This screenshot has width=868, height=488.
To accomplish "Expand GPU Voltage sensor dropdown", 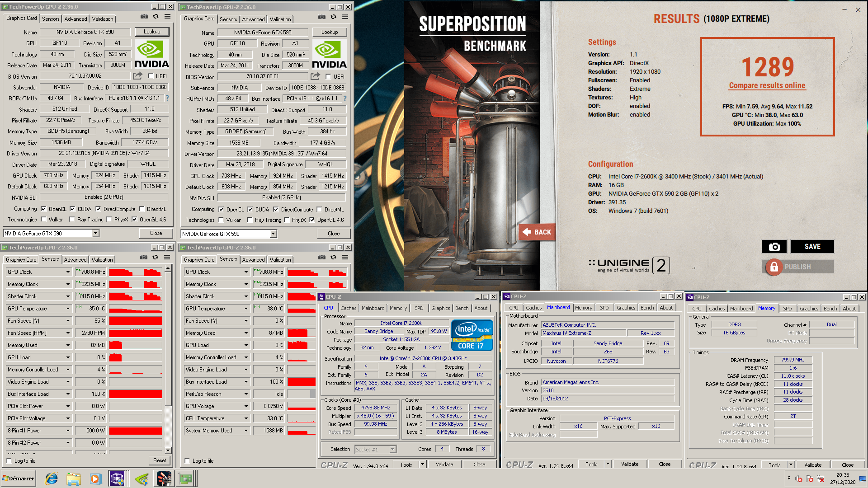I will [x=246, y=406].
